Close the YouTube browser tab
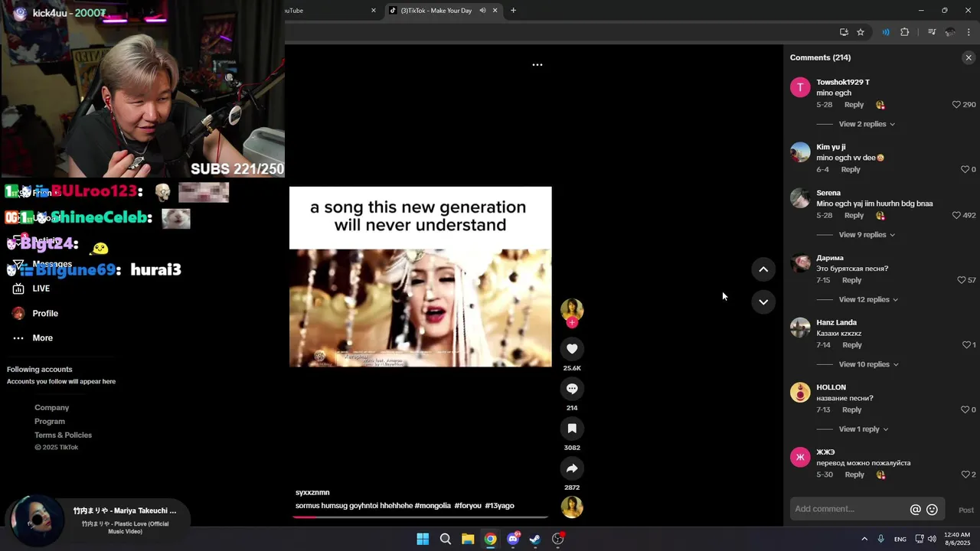Screen dimensions: 980x551 tap(374, 11)
